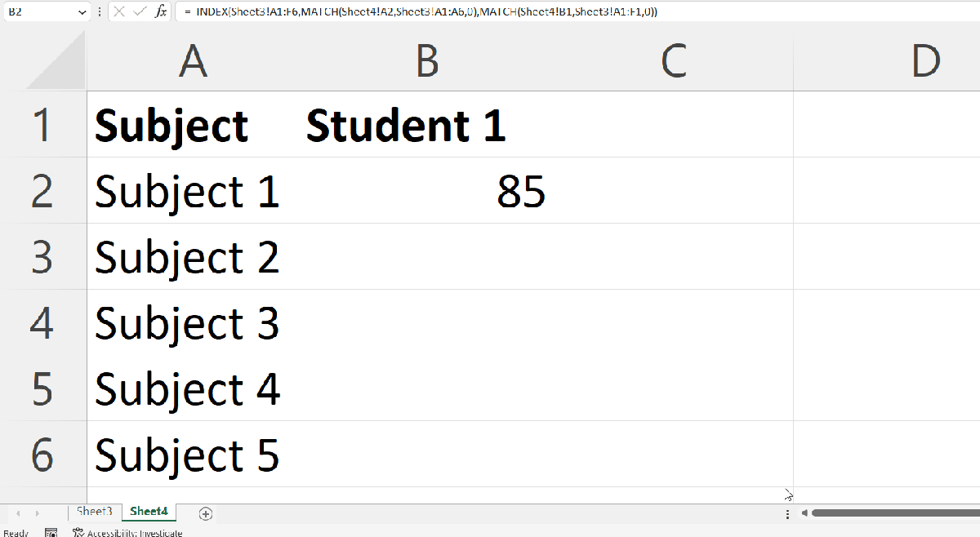Click the Cancel formula X icon

118,12
